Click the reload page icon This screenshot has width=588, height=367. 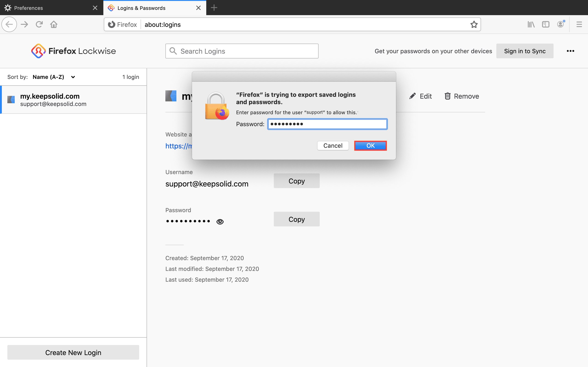click(x=39, y=24)
